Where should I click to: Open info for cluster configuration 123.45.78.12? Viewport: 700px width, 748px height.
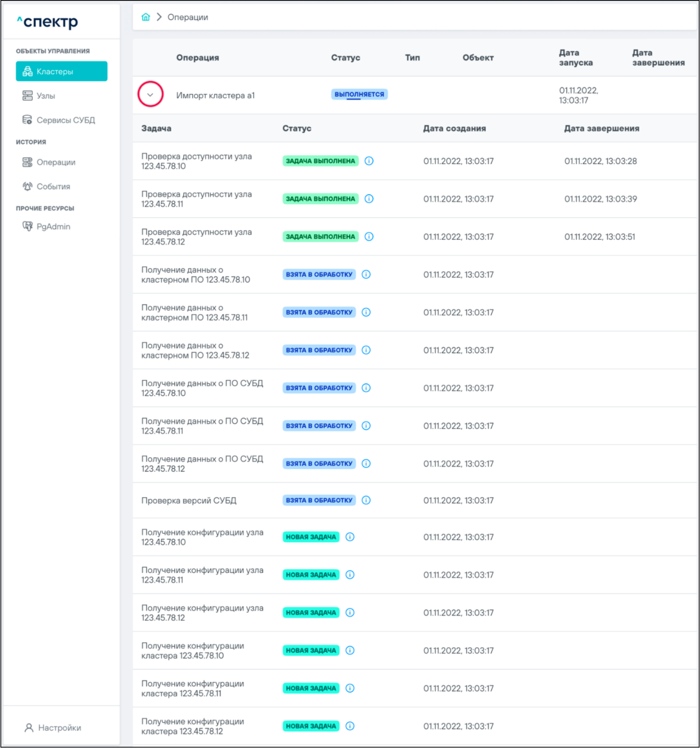(350, 726)
